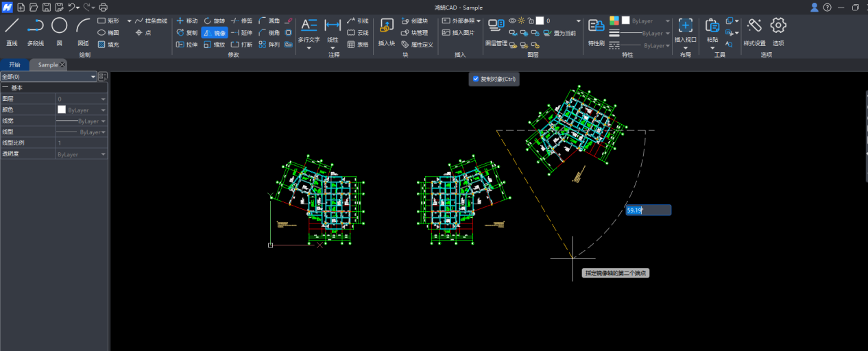This screenshot has height=351, width=868.
Task: Toggle the layer lock icon in ribbon
Action: (x=531, y=21)
